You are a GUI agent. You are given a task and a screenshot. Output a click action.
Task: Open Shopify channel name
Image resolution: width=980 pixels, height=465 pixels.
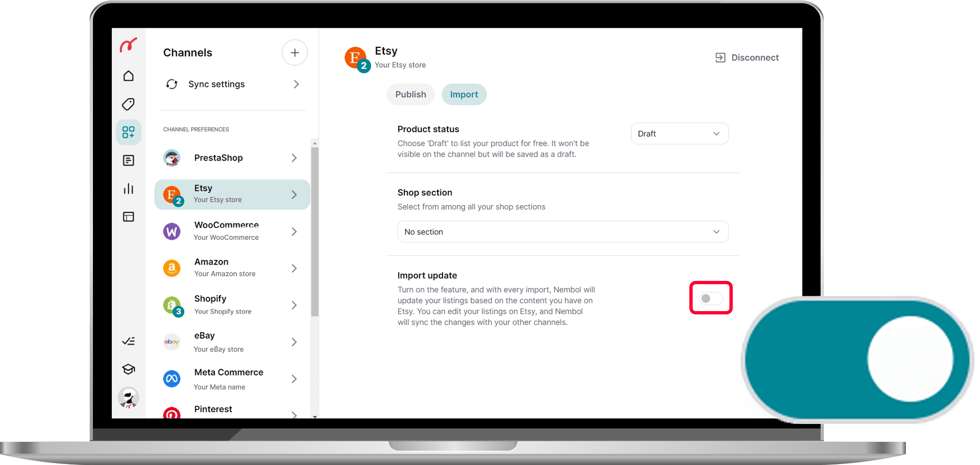(x=210, y=298)
